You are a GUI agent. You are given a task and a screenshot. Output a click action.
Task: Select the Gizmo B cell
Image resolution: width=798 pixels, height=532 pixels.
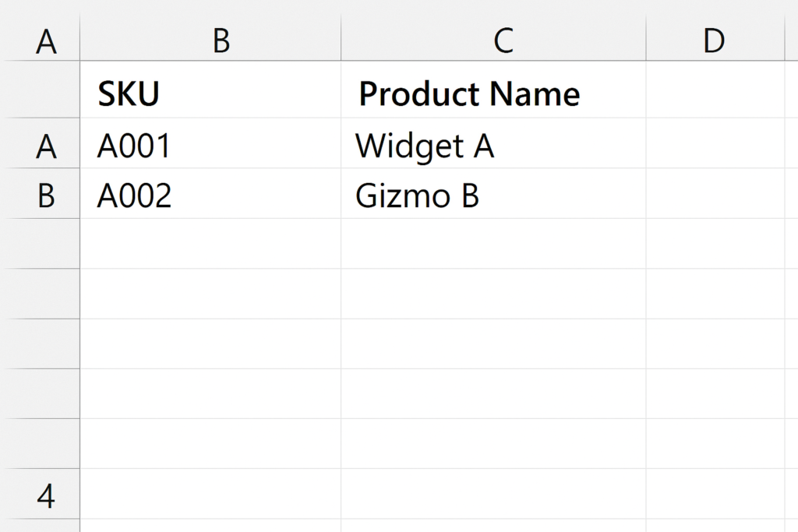point(493,194)
